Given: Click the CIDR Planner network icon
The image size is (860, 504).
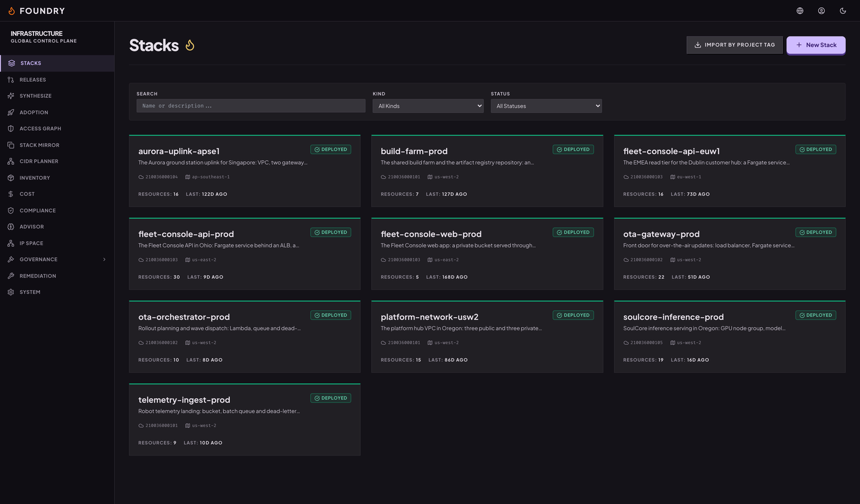Looking at the screenshot, I should click(11, 161).
